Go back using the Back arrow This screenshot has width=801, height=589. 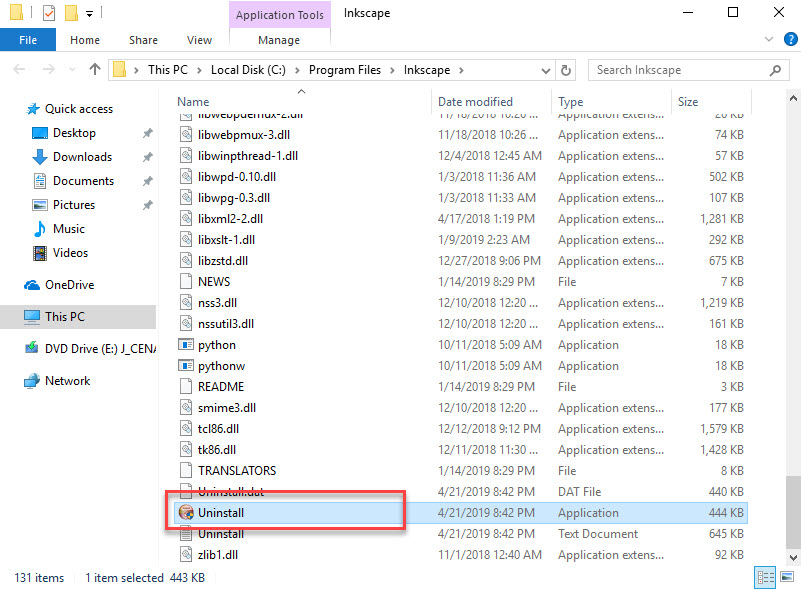(19, 69)
